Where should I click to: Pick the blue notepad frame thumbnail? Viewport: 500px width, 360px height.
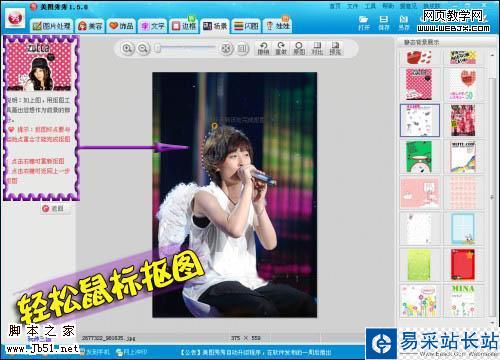click(463, 229)
